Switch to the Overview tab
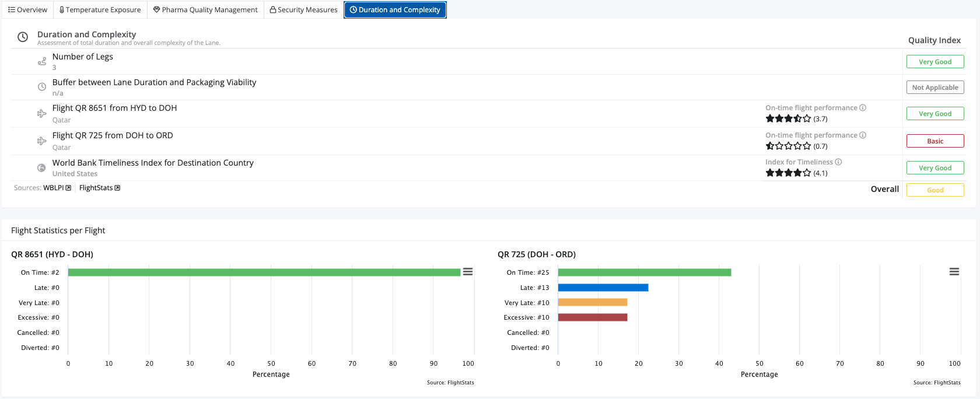 (x=28, y=10)
